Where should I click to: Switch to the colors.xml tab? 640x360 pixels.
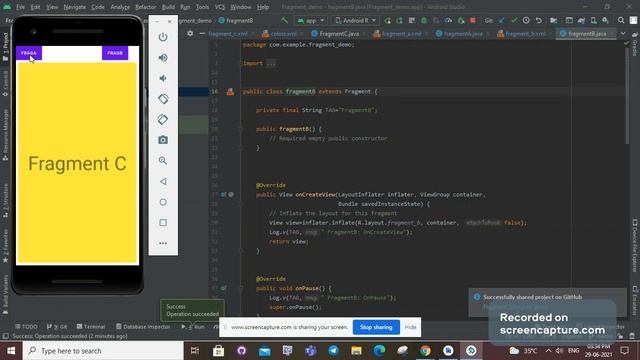[x=282, y=33]
